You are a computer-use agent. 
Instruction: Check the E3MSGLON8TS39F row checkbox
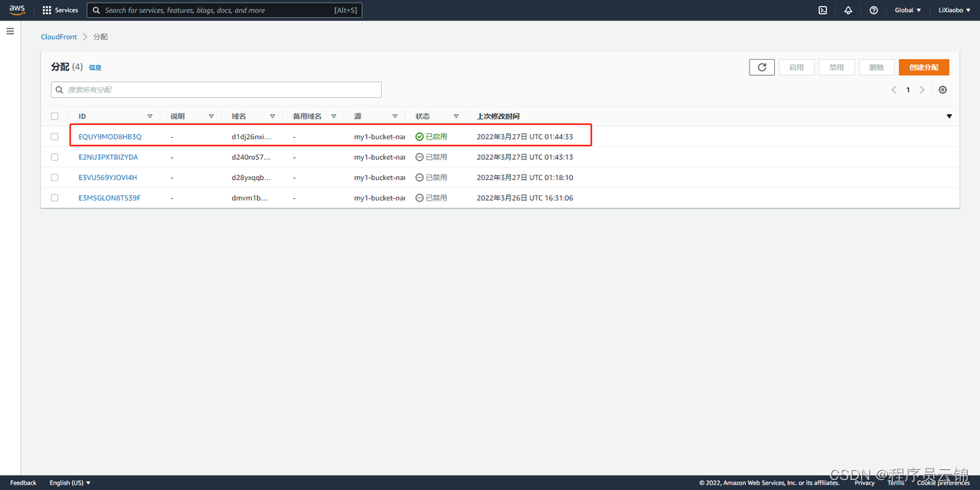54,198
